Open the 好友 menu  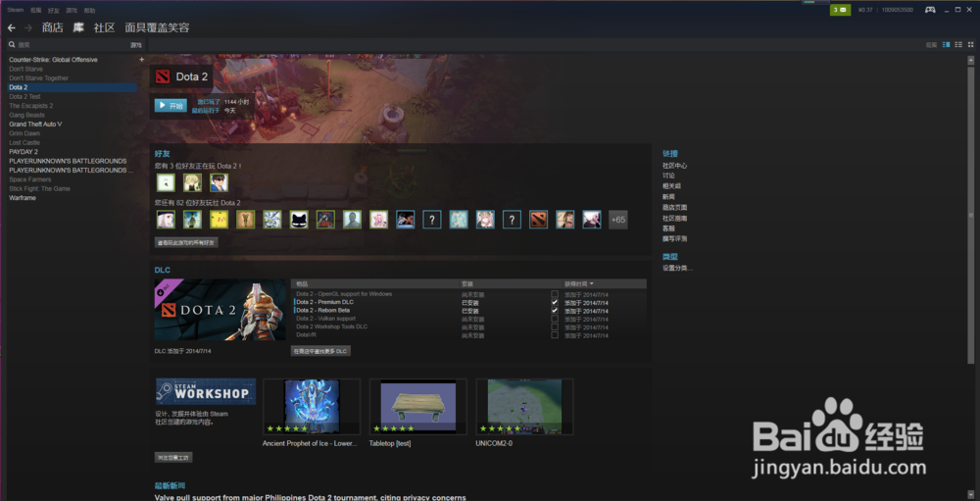coord(54,10)
